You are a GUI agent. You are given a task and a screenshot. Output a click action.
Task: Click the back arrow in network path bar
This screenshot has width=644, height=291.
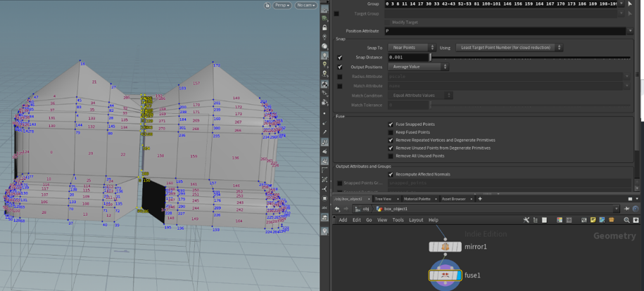337,209
